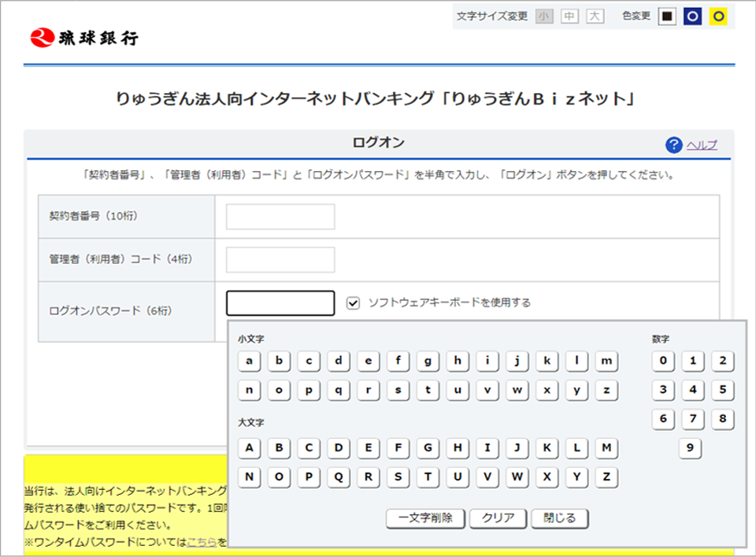Tap uppercase key T on software keyboard
756x557 pixels.
click(x=428, y=477)
